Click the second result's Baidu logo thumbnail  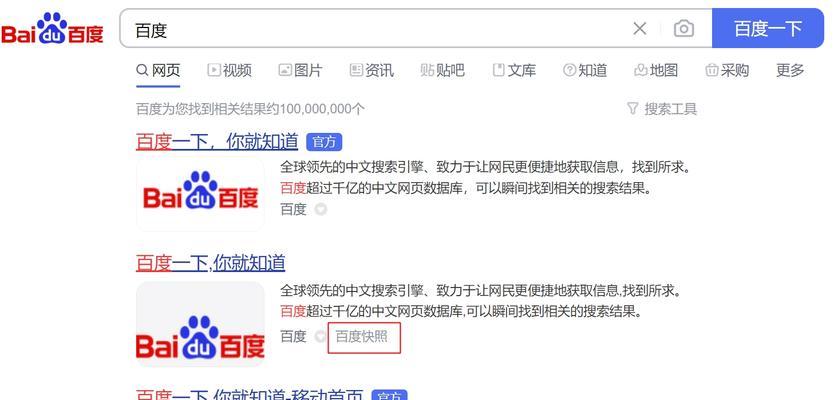tap(200, 325)
